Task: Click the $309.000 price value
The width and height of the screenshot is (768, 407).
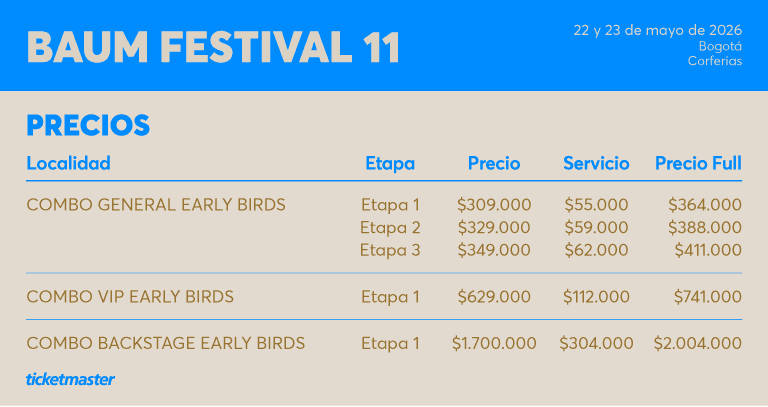Action: tap(494, 205)
